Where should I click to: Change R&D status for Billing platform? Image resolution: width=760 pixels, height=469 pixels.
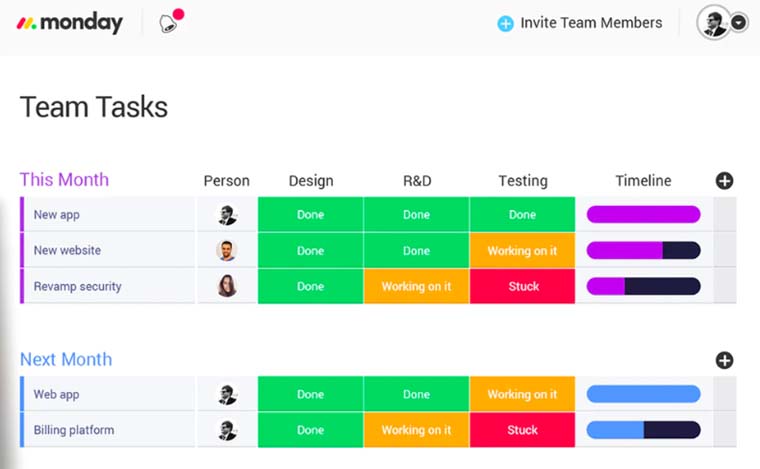click(x=416, y=430)
